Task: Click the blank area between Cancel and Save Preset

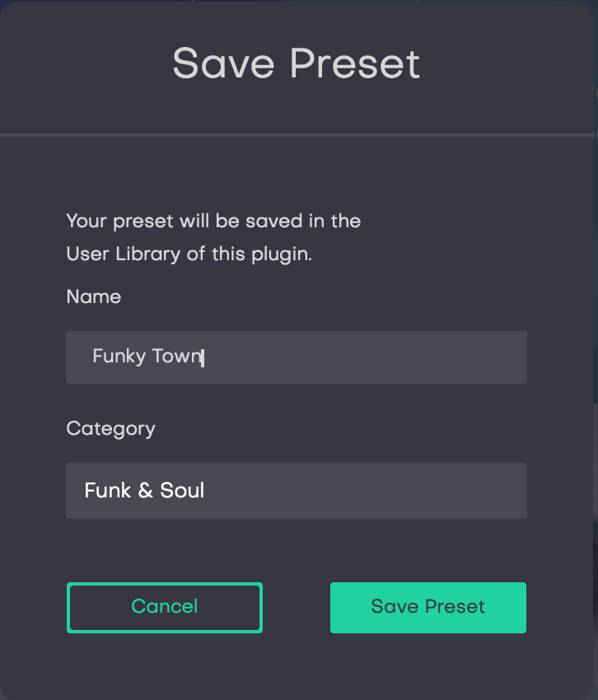Action: tap(296, 607)
